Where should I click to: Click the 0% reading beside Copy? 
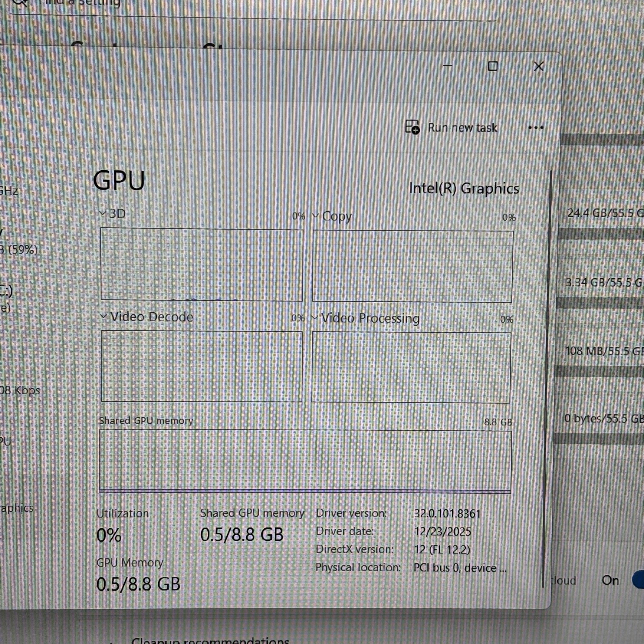tap(509, 218)
